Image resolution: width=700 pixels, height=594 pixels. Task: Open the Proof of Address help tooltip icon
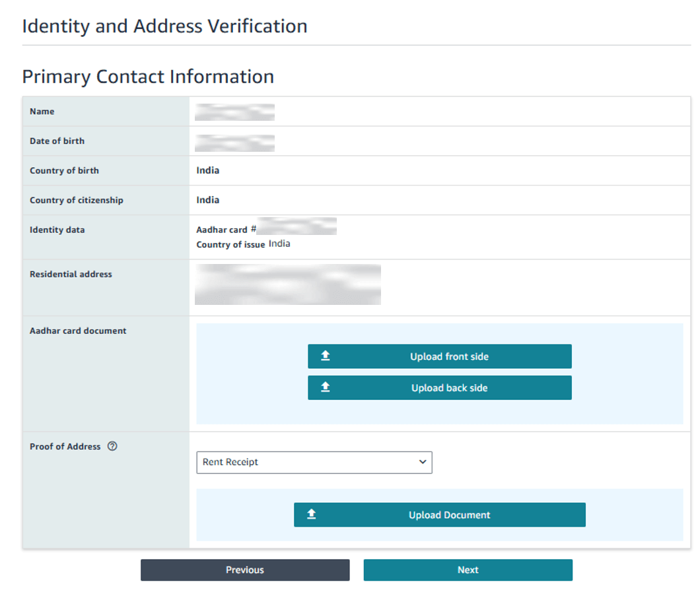(112, 446)
